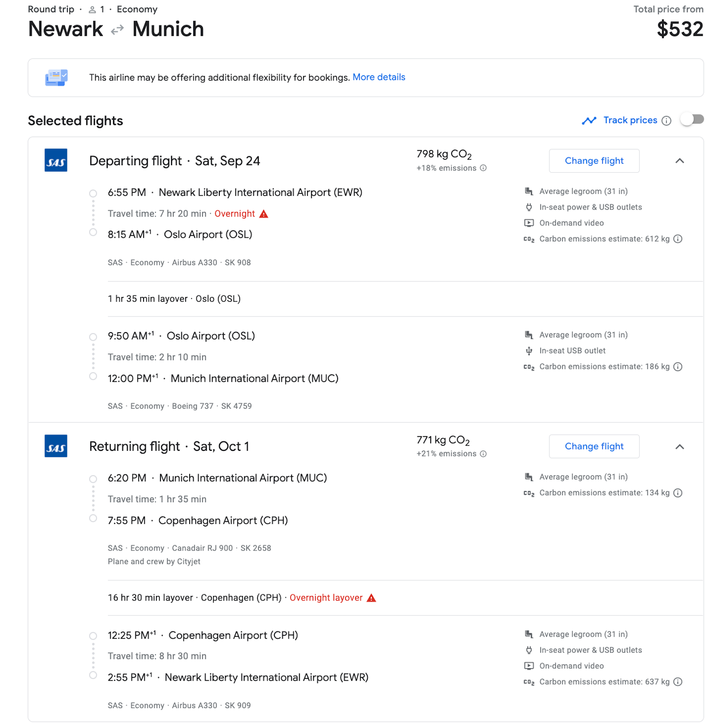Viewport: 709px width, 728px height.
Task: Click the SAS logo on the departing flight
Action: point(56,161)
